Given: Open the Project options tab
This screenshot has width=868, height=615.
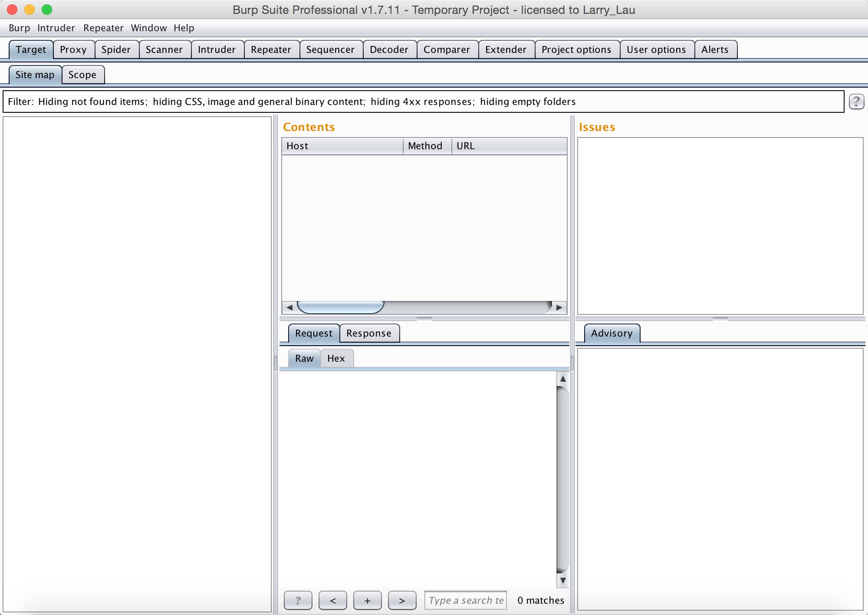Looking at the screenshot, I should (576, 49).
